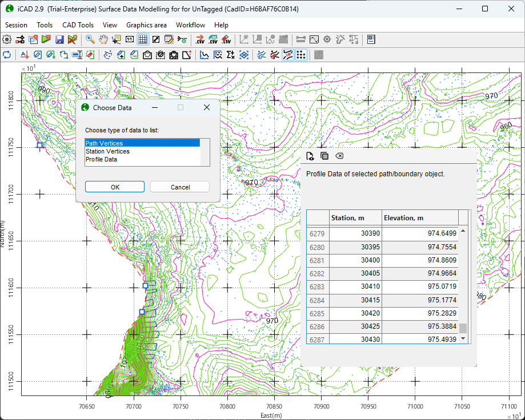This screenshot has width=525, height=420.
Task: Toggle the grid display toolbar button
Action: 143,39
